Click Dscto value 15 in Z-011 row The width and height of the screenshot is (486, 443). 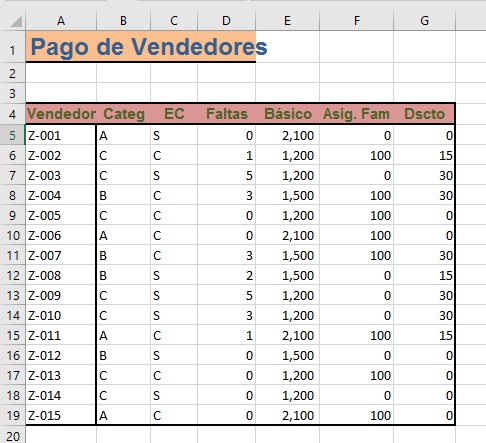424,335
